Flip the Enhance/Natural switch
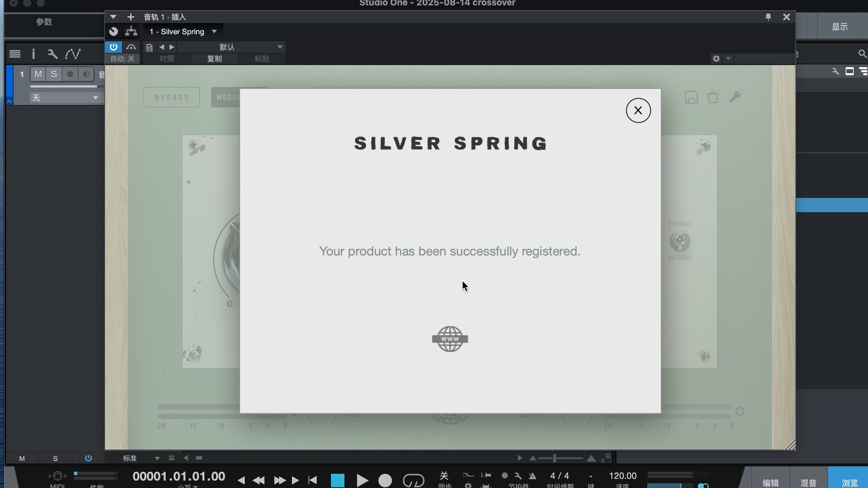868x488 pixels. click(679, 241)
